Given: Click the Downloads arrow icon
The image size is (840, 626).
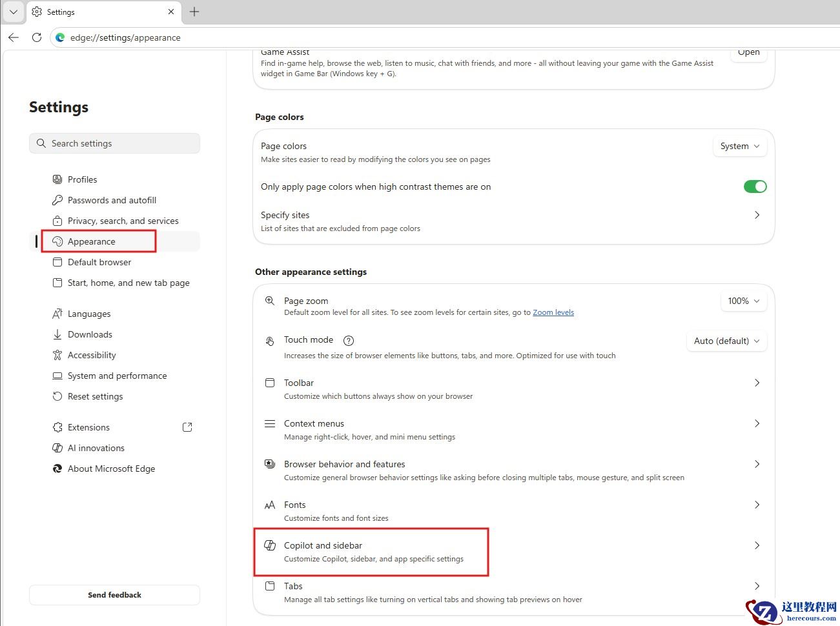Looking at the screenshot, I should point(57,334).
